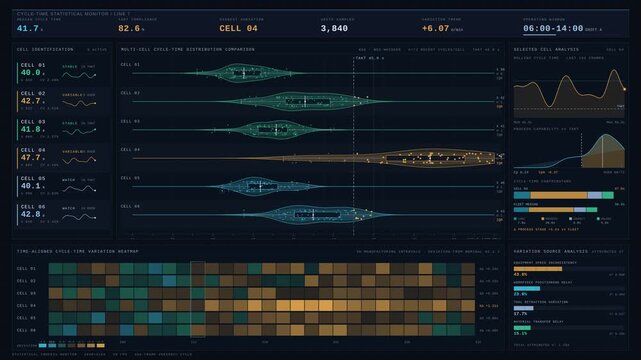The width and height of the screenshot is (641, 360).
Task: Click the Multi-Cell Cycle-Time Distribution Comparison title
Action: coord(188,49)
